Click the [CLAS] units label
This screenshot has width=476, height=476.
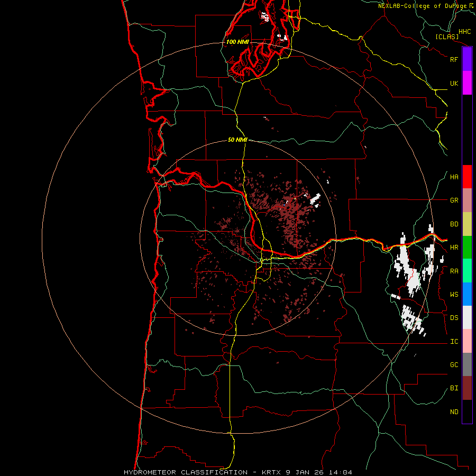(447, 36)
